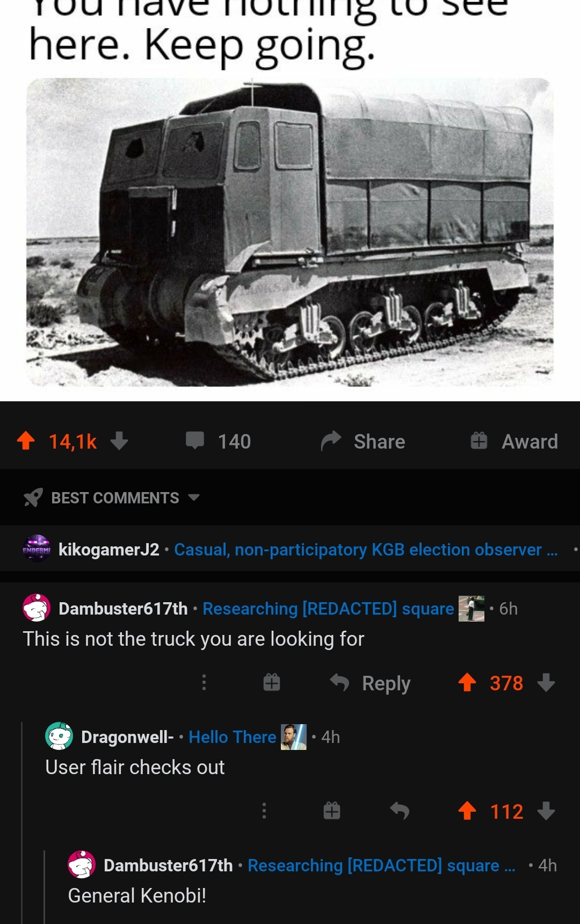Reply to Dambuster617th's truck comment
Viewport: 580px width, 924px height.
click(370, 683)
